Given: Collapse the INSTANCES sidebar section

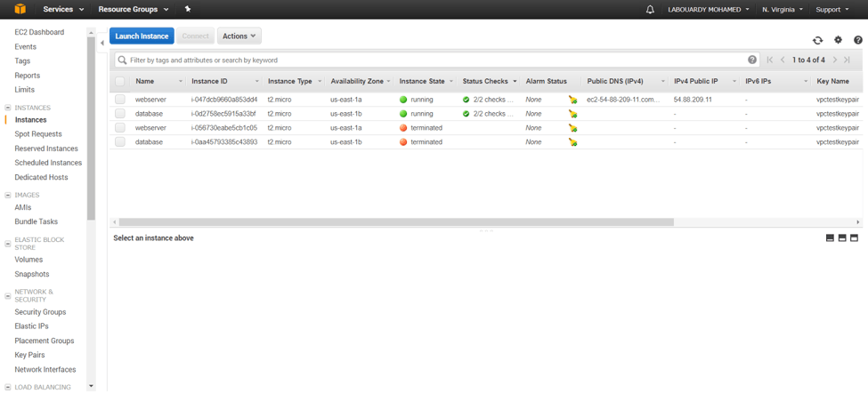Looking at the screenshot, I should [7, 108].
